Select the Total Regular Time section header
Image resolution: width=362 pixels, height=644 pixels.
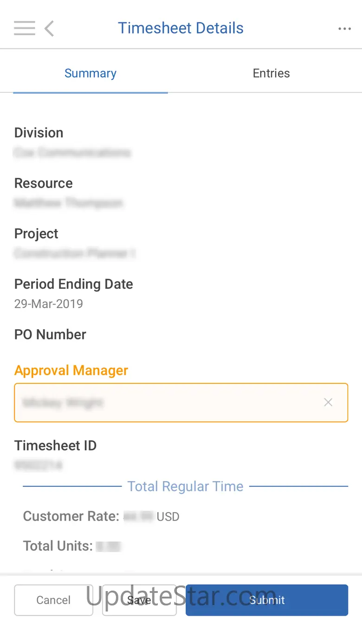click(185, 487)
